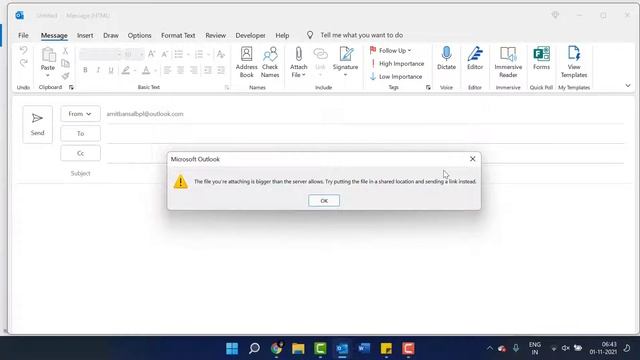Open the From account dropdown
The image size is (640, 360).
[80, 114]
